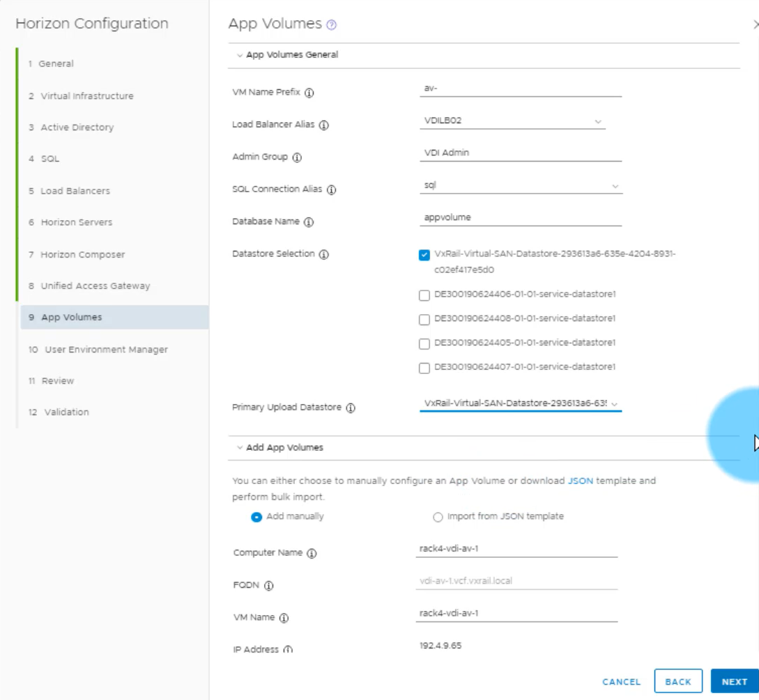759x700 pixels.
Task: Go to User Environment Manager step
Action: [106, 350]
